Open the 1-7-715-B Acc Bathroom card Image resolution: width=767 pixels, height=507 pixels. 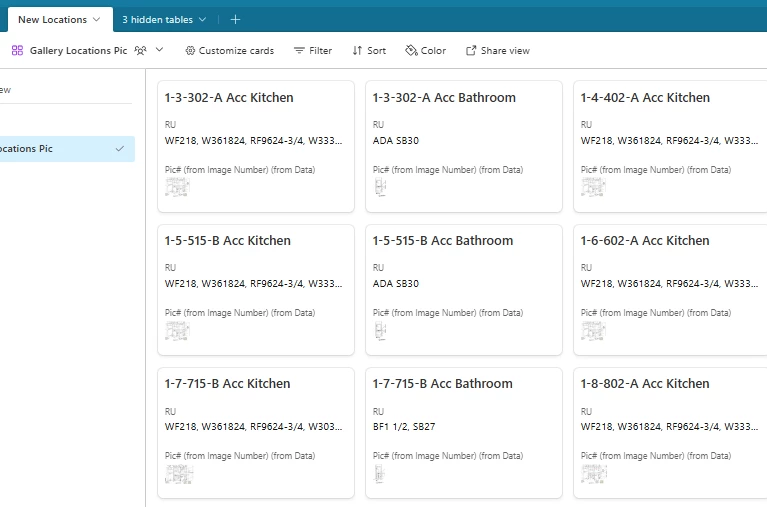tap(464, 433)
